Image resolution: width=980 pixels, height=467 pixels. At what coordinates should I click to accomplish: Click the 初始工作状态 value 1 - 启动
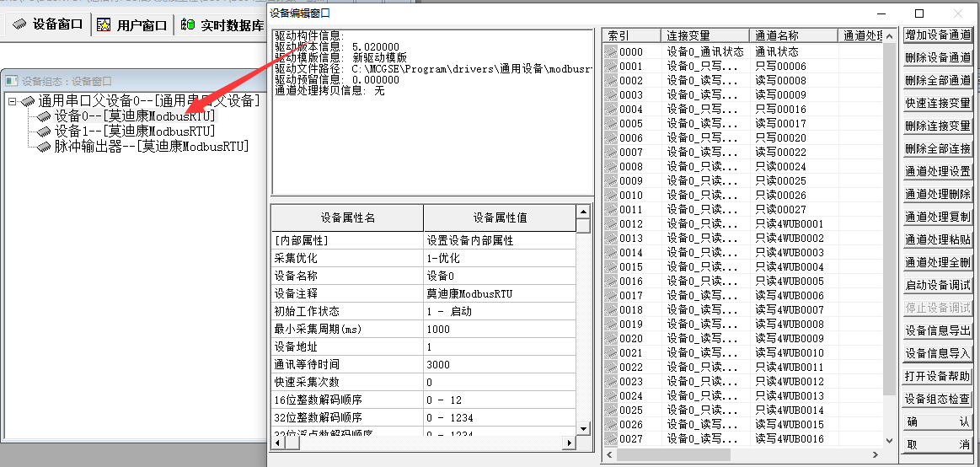500,311
